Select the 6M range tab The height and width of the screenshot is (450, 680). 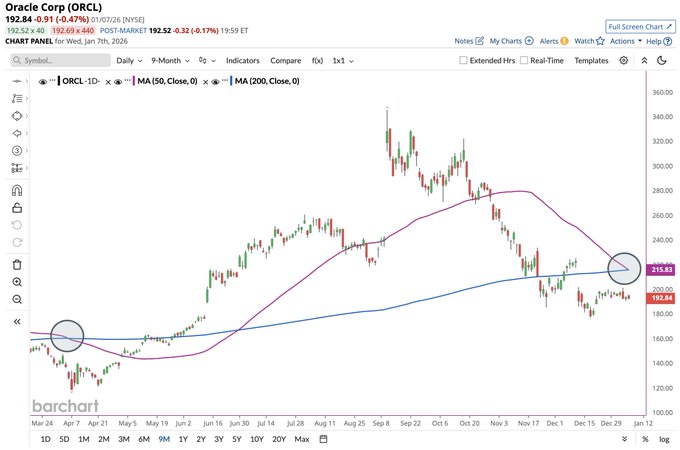click(x=144, y=439)
